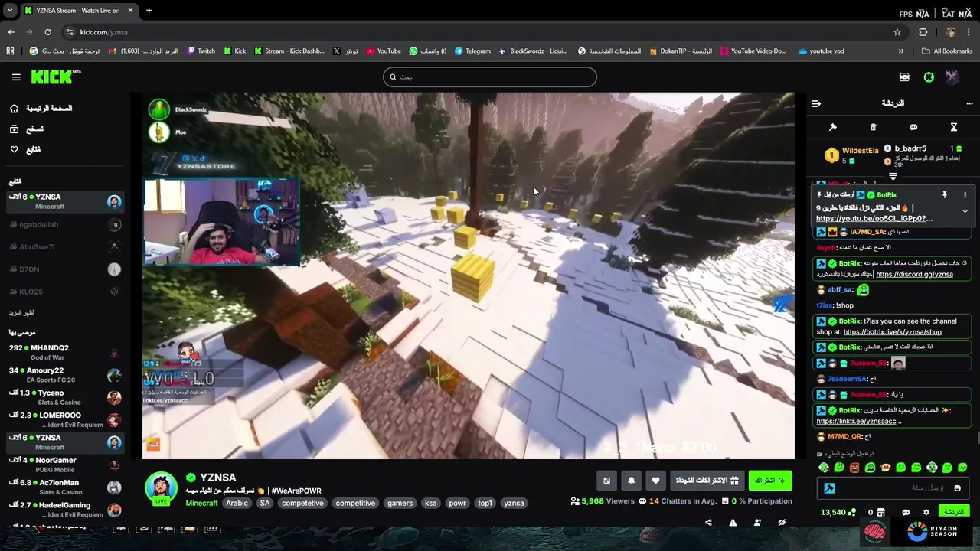Select the competitive tag
The width and height of the screenshot is (980, 551).
(x=355, y=504)
